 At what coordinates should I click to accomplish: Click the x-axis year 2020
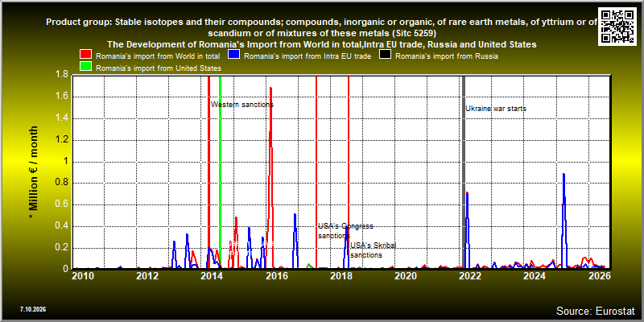[405, 275]
